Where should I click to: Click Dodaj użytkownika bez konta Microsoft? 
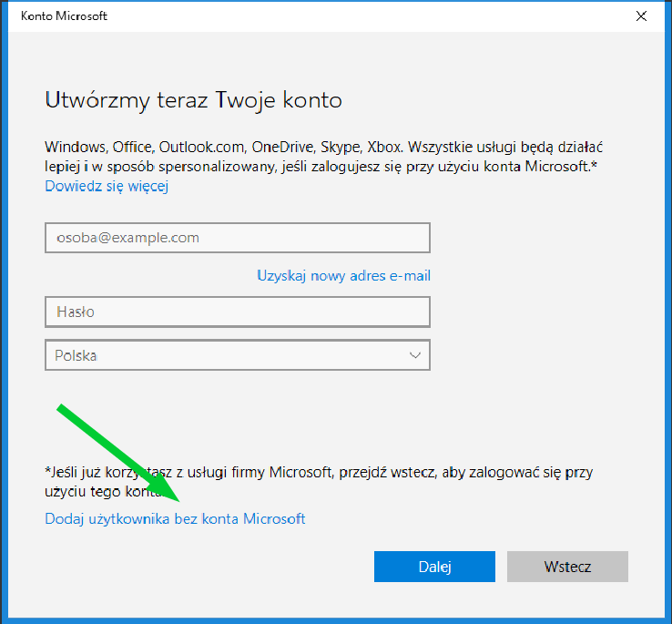175,519
